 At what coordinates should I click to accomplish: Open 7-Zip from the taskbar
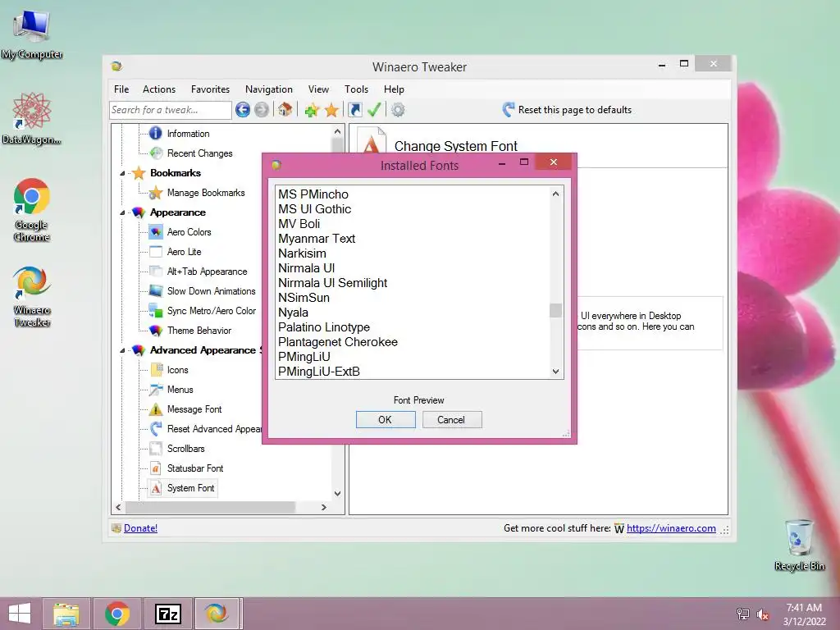point(167,614)
